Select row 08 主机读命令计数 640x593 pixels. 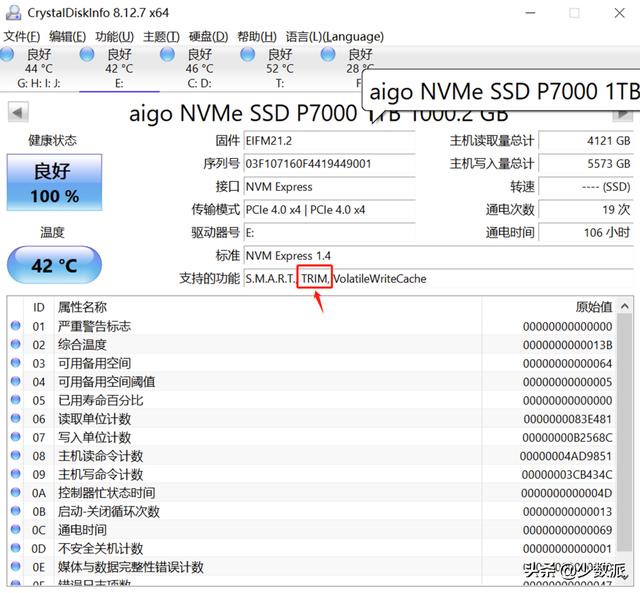[312, 456]
